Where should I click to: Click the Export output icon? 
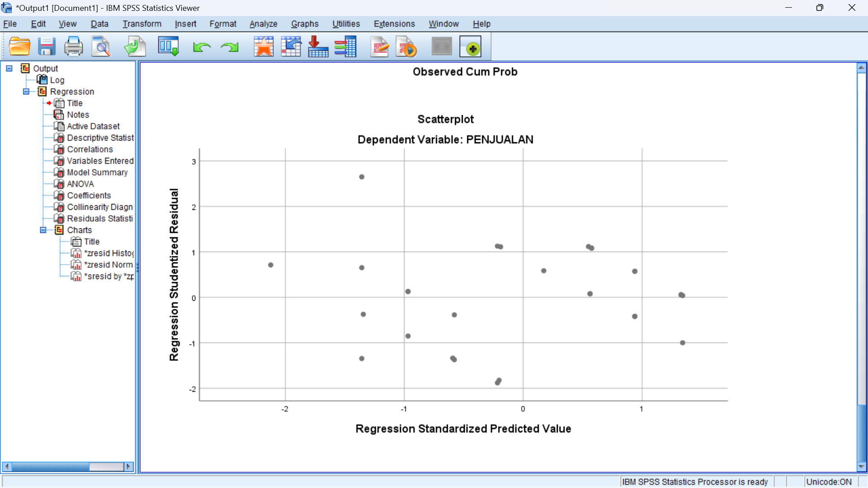[x=135, y=47]
